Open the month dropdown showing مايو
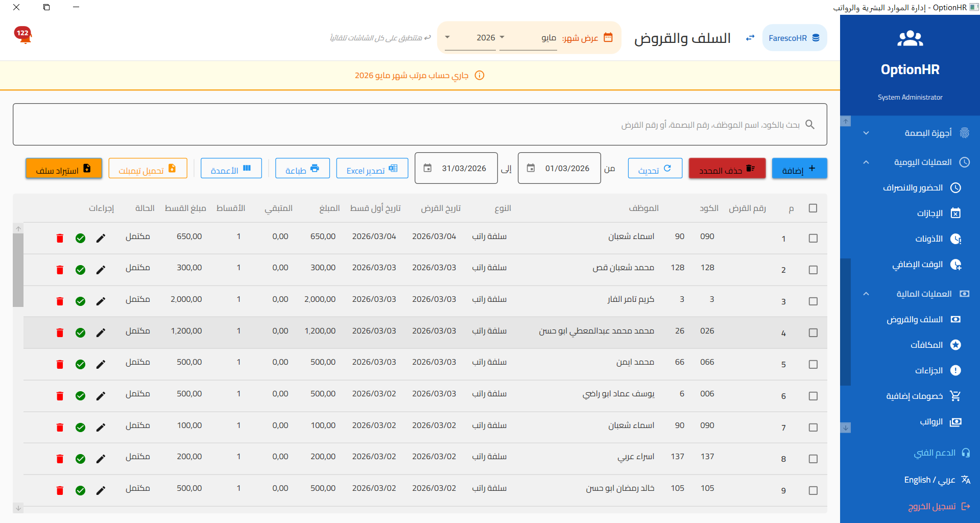The height and width of the screenshot is (523, 980). [528, 38]
